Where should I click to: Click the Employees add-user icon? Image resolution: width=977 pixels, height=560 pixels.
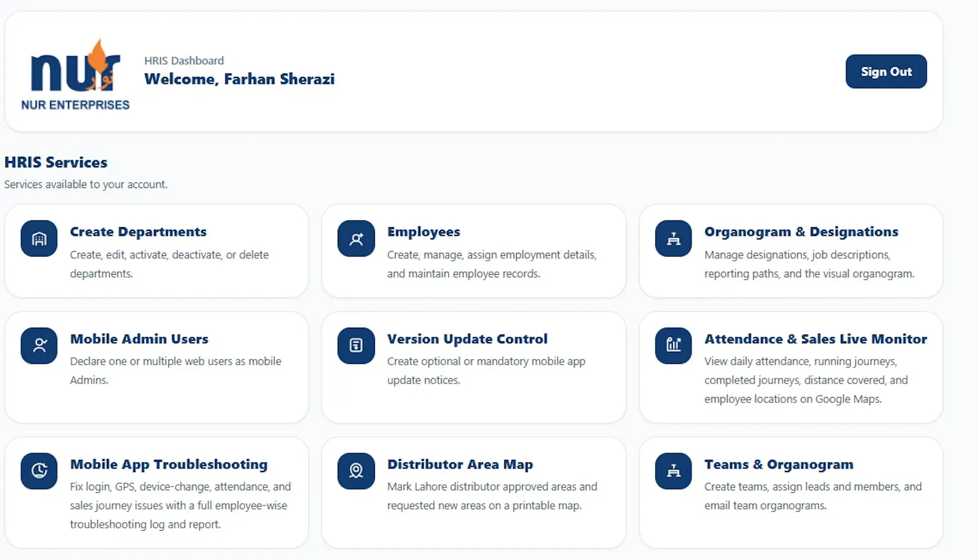(356, 239)
